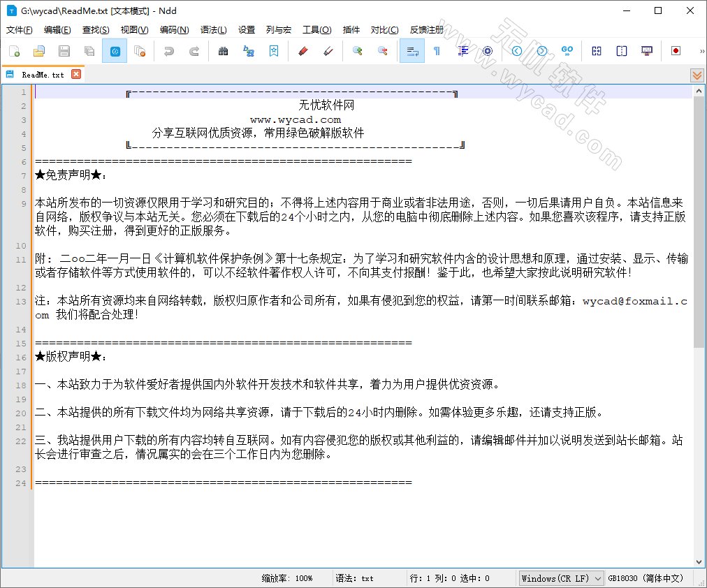Open the 编码 menu
This screenshot has height=588, width=707.
pyautogui.click(x=175, y=29)
